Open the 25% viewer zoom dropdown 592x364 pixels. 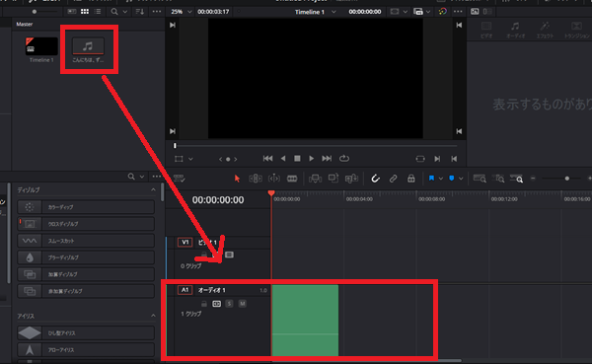[x=182, y=12]
